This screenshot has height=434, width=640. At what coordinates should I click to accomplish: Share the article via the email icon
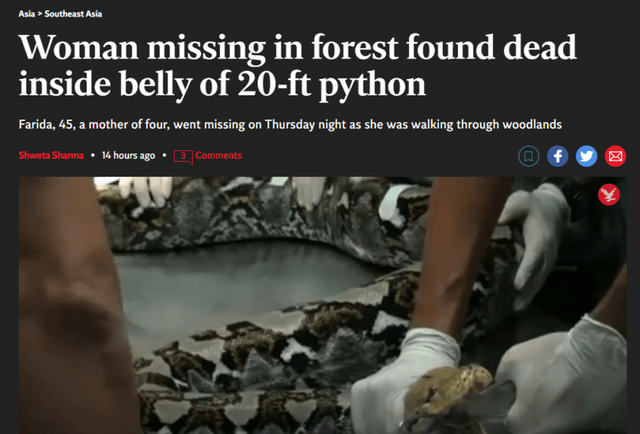616,156
